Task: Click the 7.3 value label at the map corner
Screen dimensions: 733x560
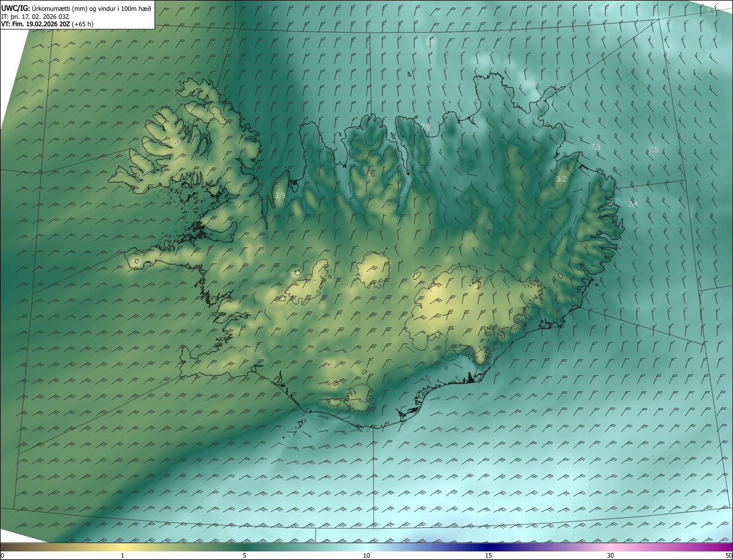Action: click(x=711, y=11)
